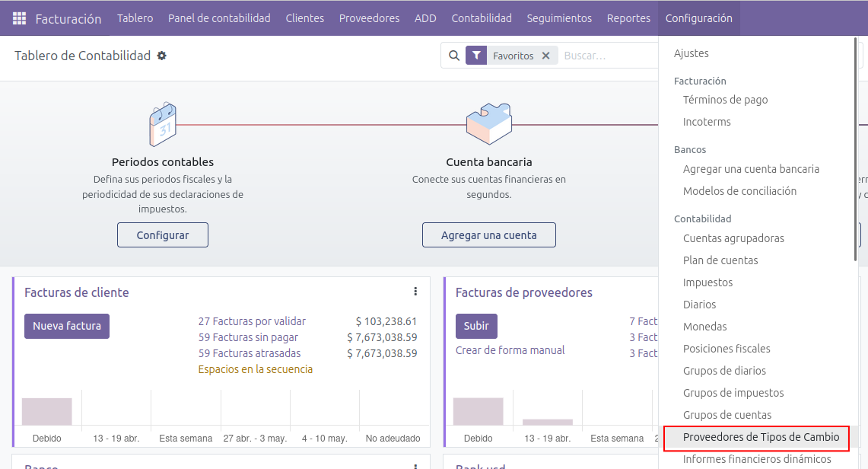
Task: Open the apps grid menu icon
Action: [20, 18]
